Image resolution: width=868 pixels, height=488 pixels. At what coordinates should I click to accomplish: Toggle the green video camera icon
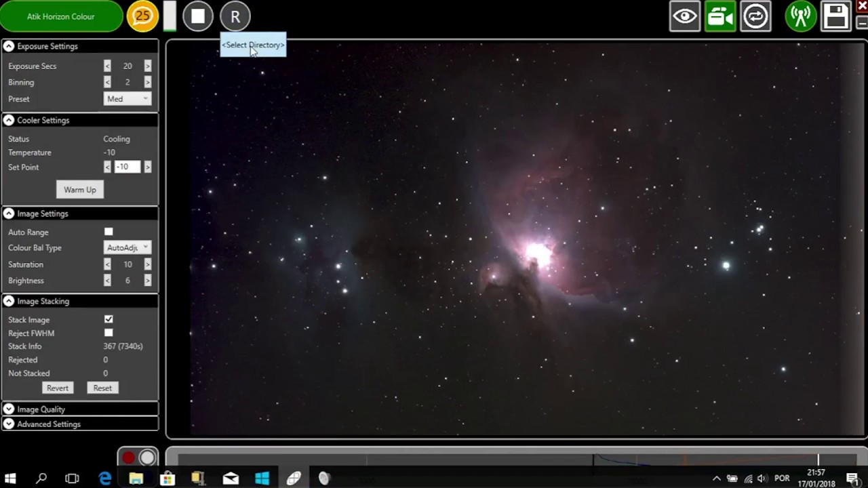pyautogui.click(x=720, y=16)
